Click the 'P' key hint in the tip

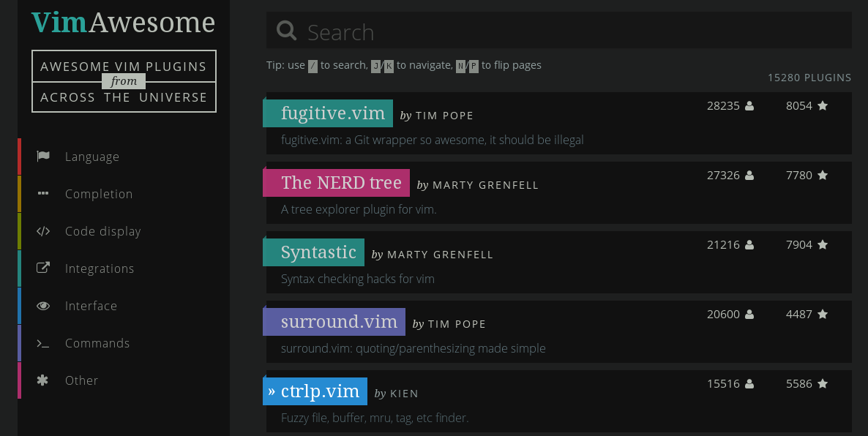(x=474, y=66)
